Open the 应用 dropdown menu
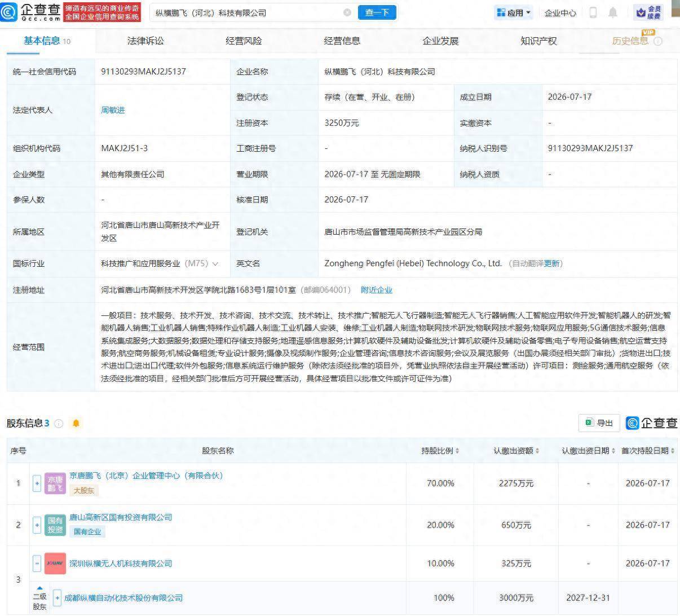 coord(514,12)
